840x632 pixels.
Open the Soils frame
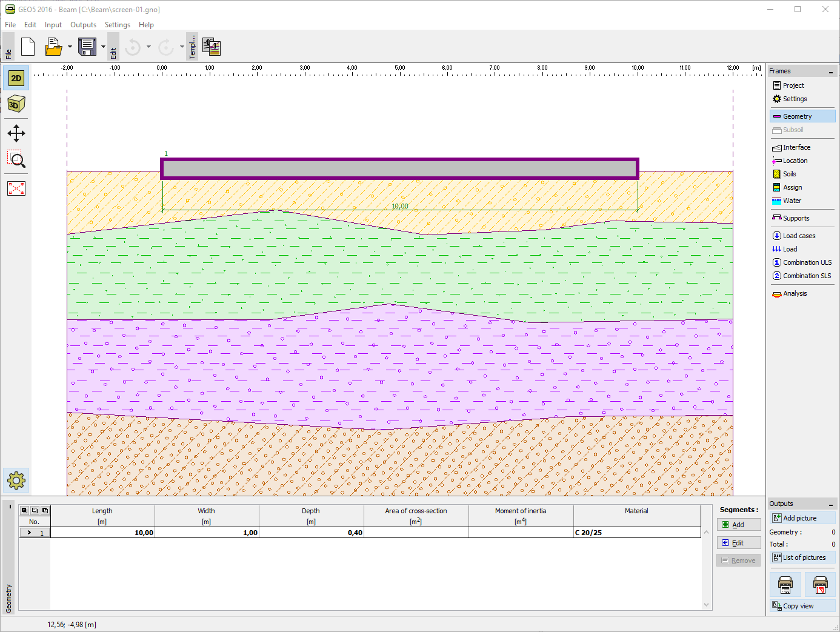[x=789, y=174]
